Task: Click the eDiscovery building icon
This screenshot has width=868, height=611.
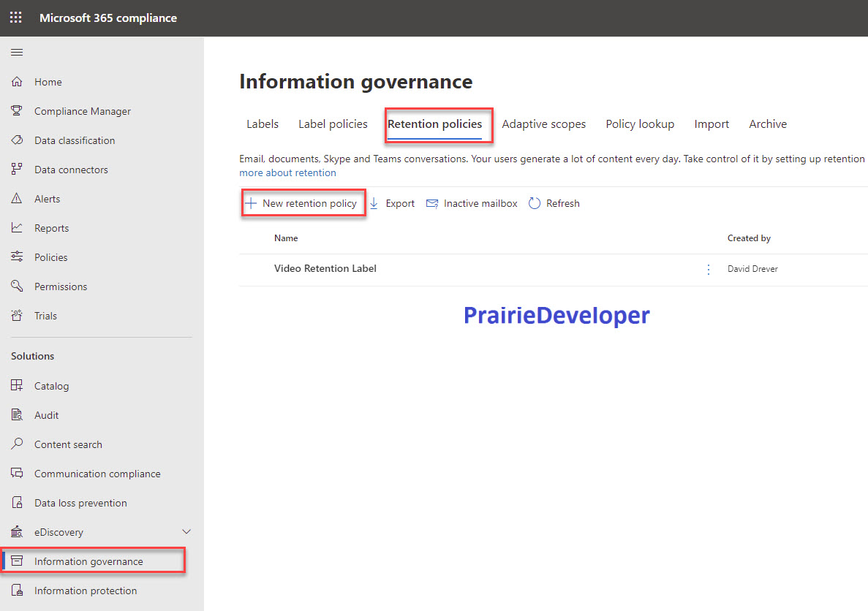Action: [17, 532]
